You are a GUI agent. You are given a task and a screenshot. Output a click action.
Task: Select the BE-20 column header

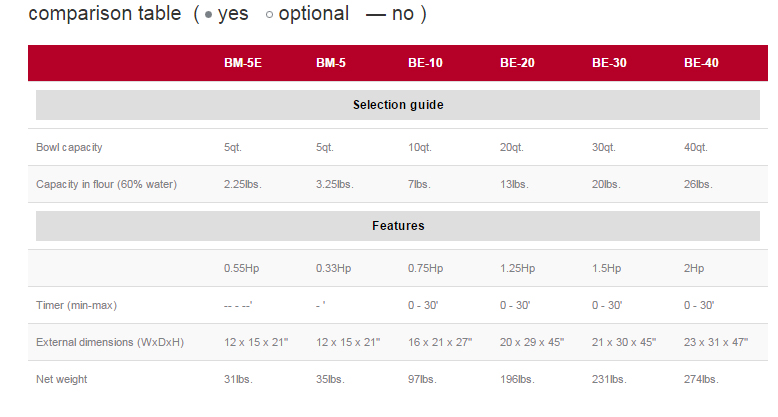pos(517,62)
